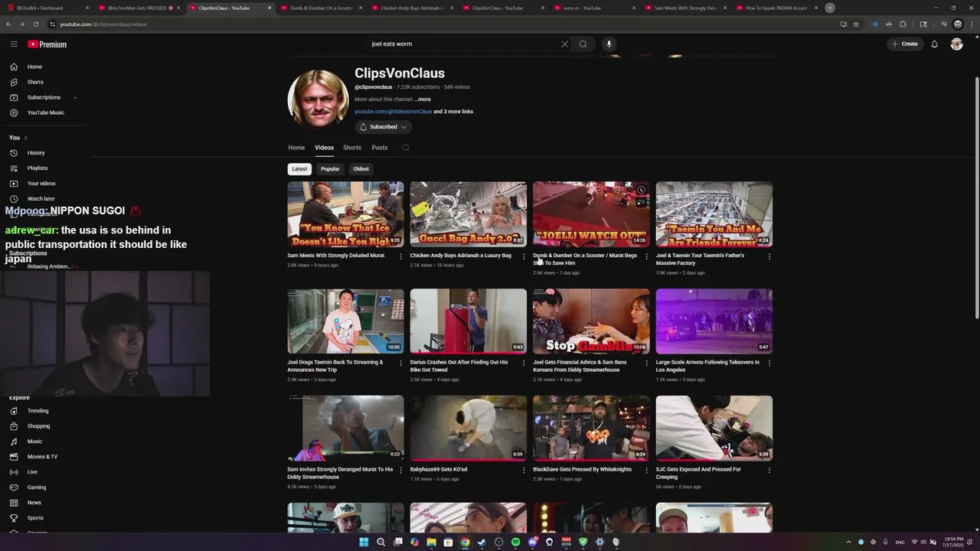
Task: Open options for Joel & Taemin Tour Factory
Action: tap(769, 256)
